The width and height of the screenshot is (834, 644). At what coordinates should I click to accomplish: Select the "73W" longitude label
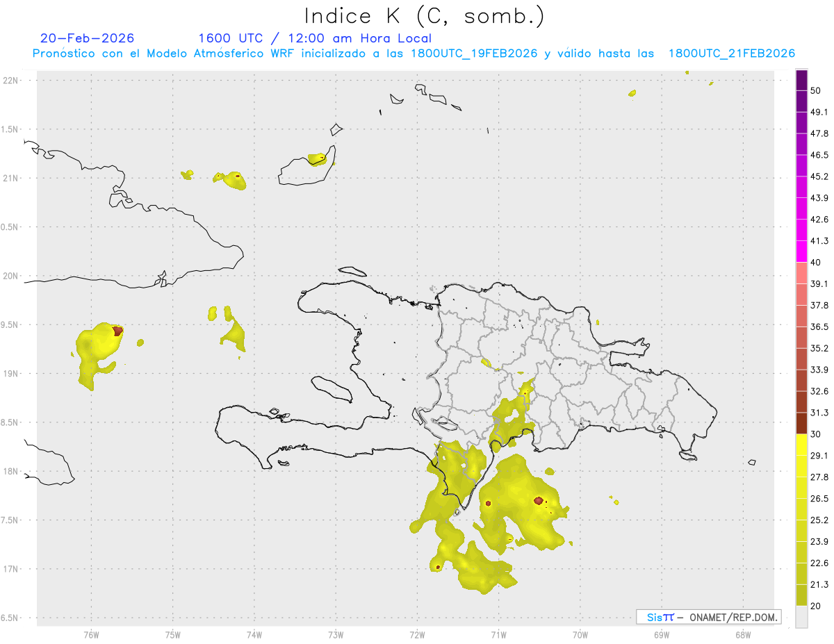point(336,634)
